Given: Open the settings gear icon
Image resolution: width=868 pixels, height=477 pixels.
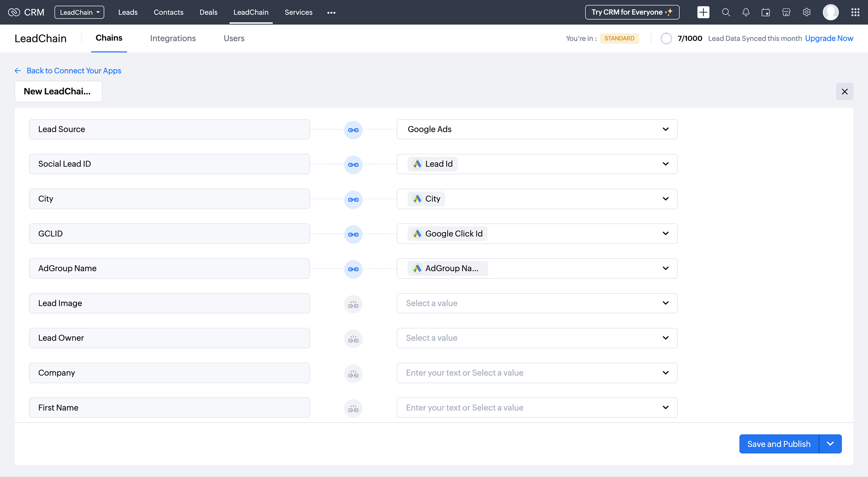Looking at the screenshot, I should [x=806, y=12].
